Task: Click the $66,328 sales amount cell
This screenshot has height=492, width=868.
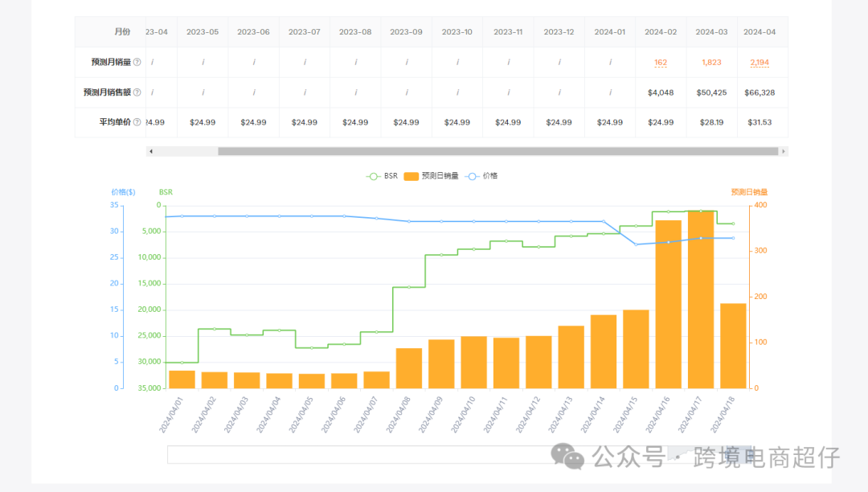Action: click(759, 92)
